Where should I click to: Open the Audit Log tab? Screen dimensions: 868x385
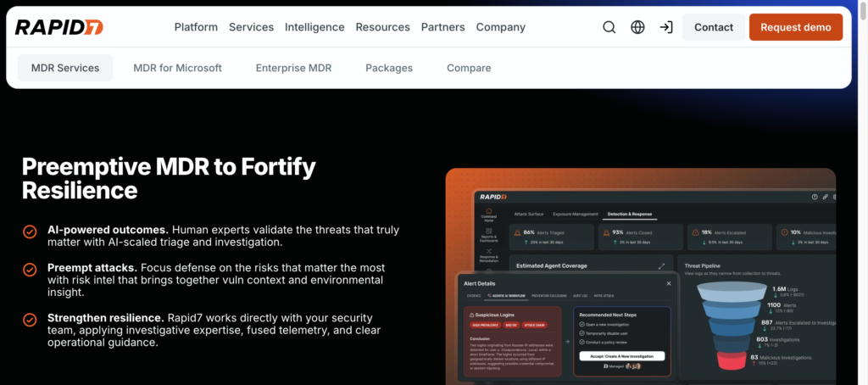pyautogui.click(x=580, y=296)
